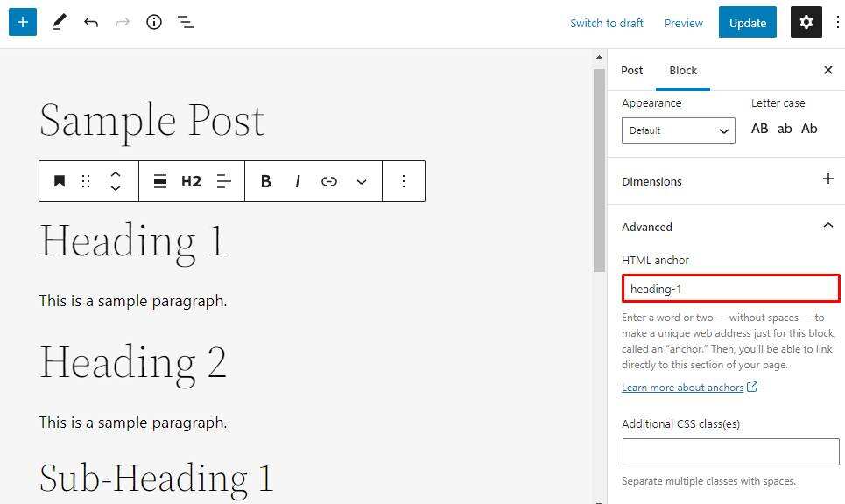Open the List View icon
845x504 pixels.
[186, 22]
